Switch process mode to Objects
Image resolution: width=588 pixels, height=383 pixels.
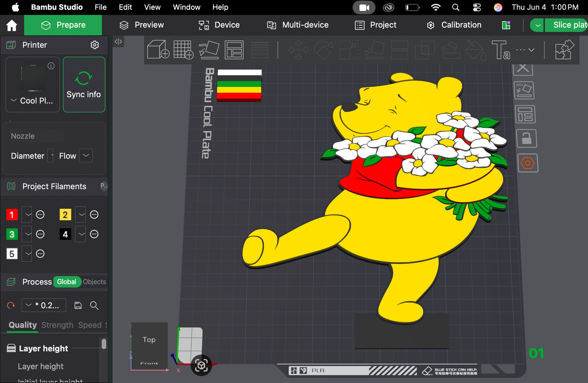[94, 282]
